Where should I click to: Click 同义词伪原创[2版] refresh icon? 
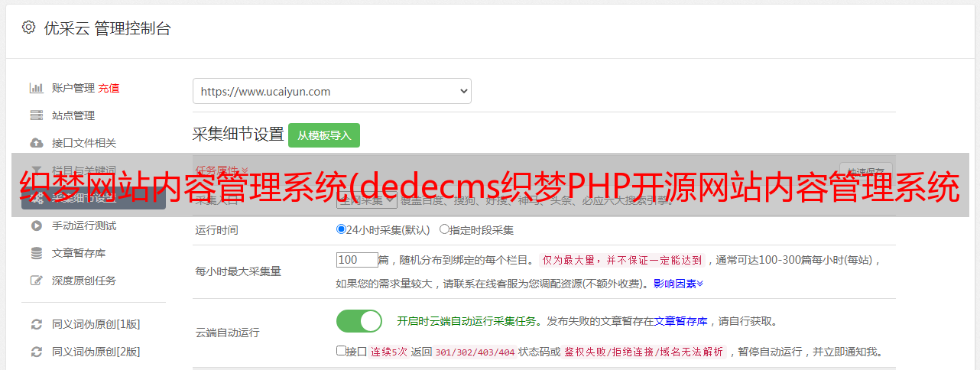[36, 352]
